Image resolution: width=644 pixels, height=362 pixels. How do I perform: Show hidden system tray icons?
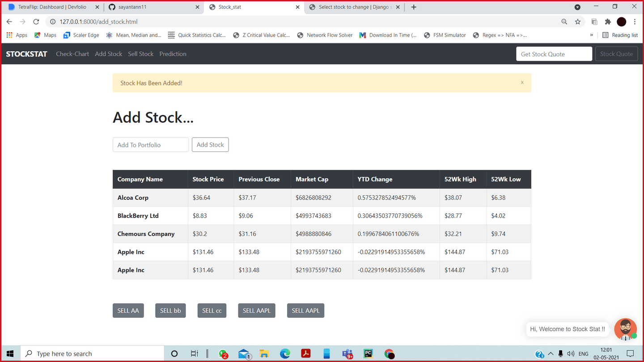point(551,354)
